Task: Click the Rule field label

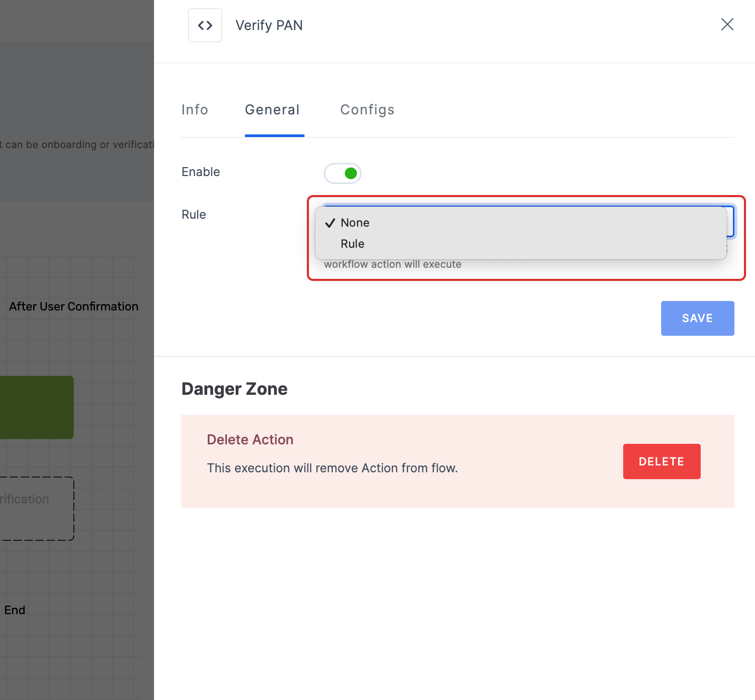Action: pyautogui.click(x=194, y=215)
